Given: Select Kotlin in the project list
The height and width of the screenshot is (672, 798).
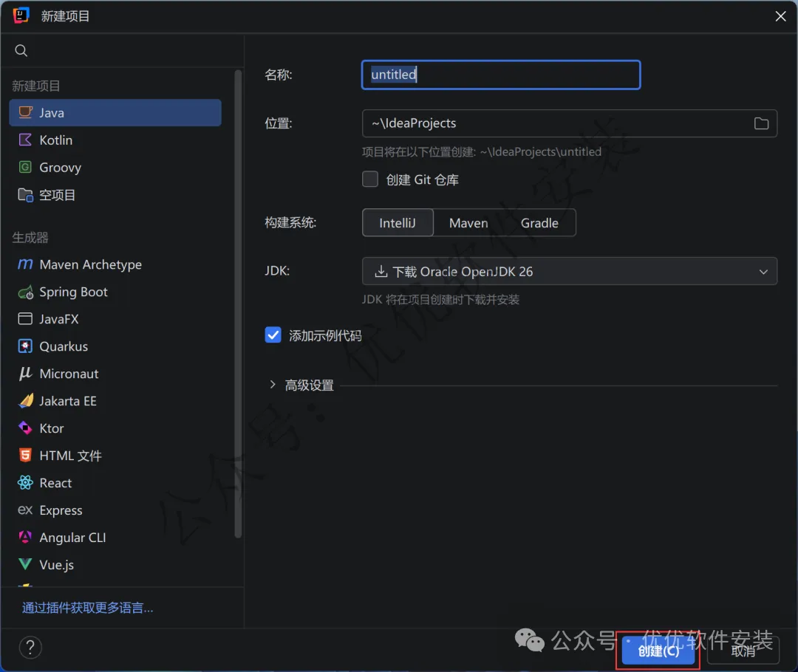Looking at the screenshot, I should [115, 140].
